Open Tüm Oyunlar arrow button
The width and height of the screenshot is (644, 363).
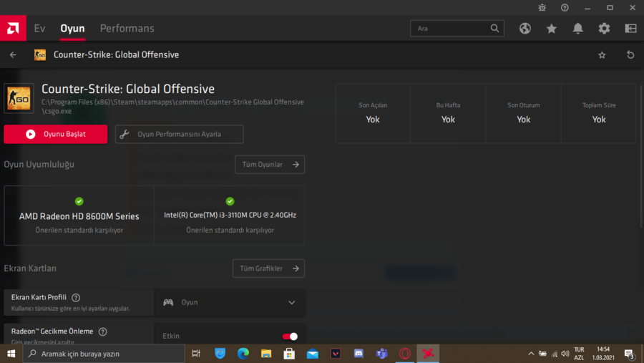point(270,165)
